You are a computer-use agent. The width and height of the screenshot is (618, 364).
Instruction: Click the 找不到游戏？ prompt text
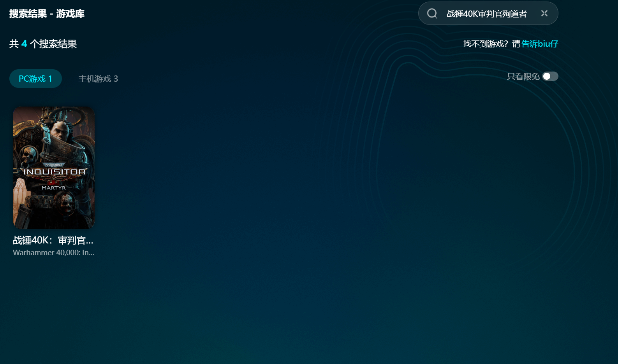[485, 44]
